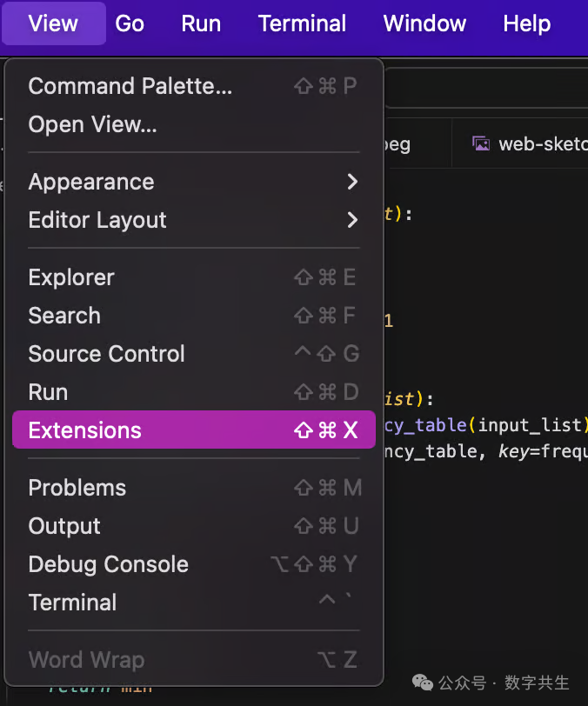Open the Terminal menu in menu bar
This screenshot has width=588, height=706.
click(x=302, y=23)
